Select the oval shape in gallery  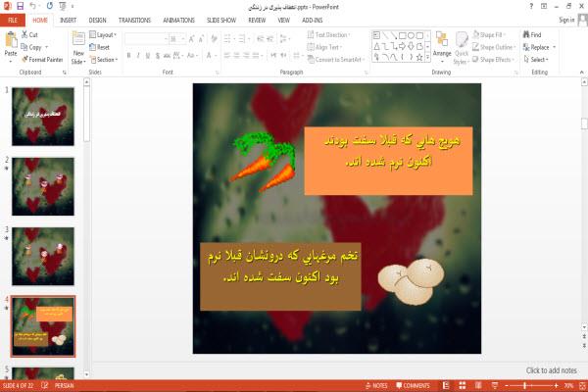click(x=411, y=35)
